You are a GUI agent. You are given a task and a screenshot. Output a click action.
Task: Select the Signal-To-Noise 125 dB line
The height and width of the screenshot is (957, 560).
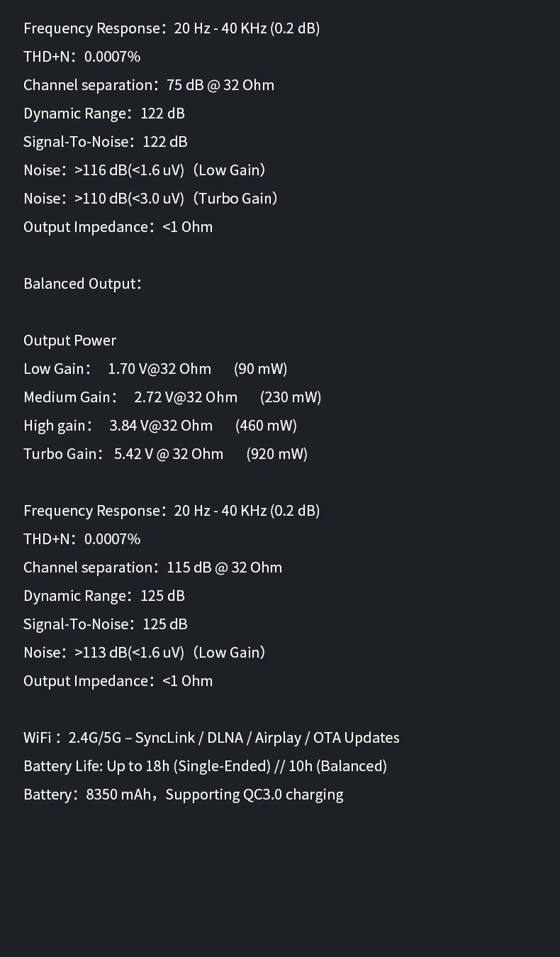coord(106,624)
